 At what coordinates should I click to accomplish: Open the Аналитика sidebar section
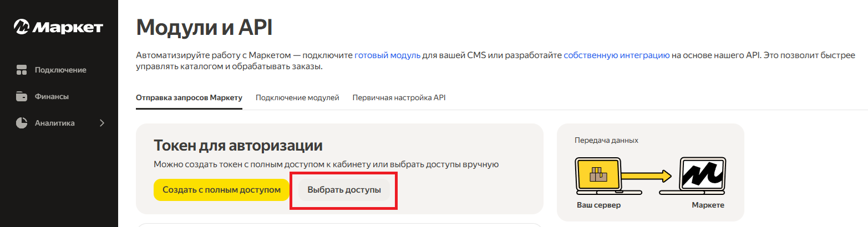point(54,123)
